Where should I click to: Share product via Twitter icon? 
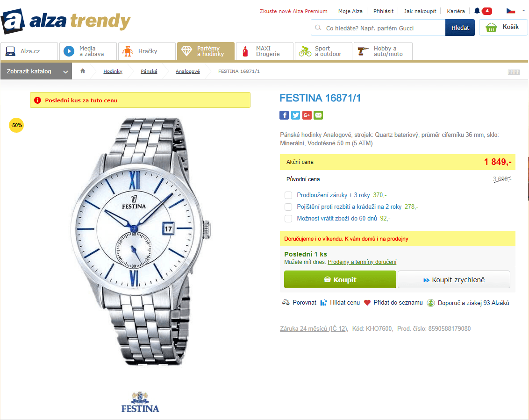295,115
